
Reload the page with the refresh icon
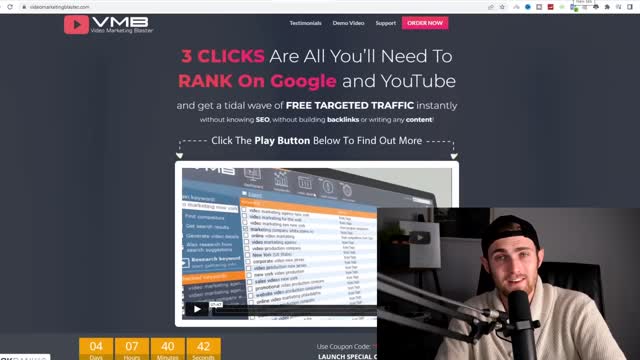click(10, 7)
